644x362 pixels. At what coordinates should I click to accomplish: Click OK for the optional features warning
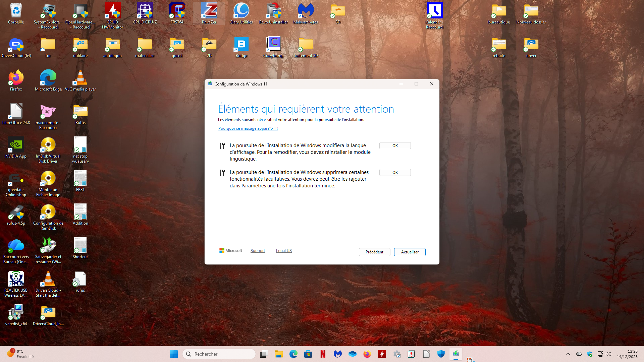pos(395,172)
